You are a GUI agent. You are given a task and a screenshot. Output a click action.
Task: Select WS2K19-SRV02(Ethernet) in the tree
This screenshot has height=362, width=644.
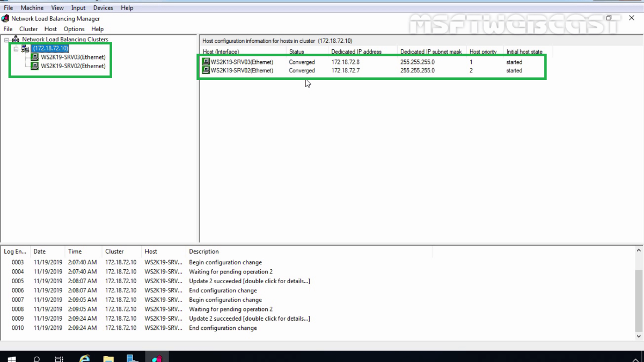(73, 66)
